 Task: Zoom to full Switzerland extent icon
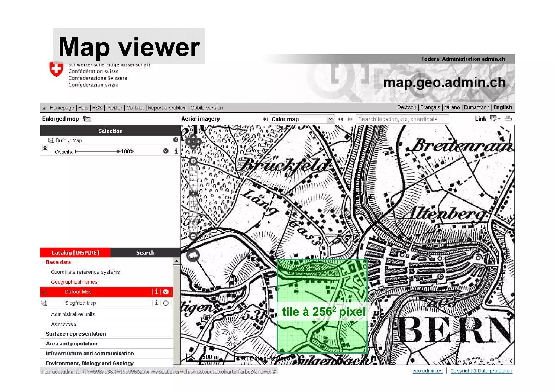click(193, 255)
